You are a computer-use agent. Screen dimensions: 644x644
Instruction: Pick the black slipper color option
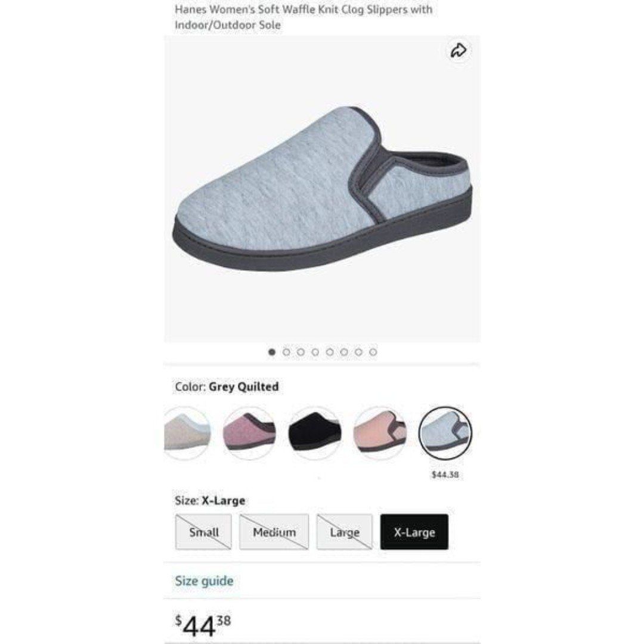click(315, 433)
